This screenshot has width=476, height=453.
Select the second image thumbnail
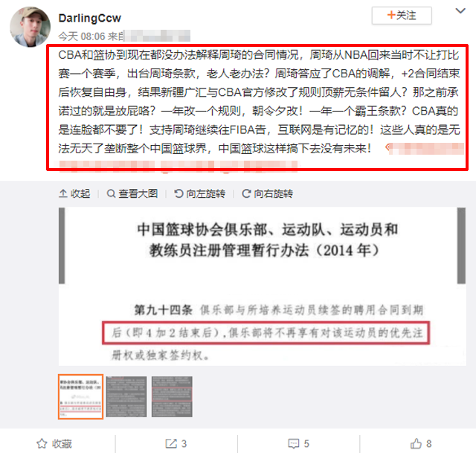126,396
